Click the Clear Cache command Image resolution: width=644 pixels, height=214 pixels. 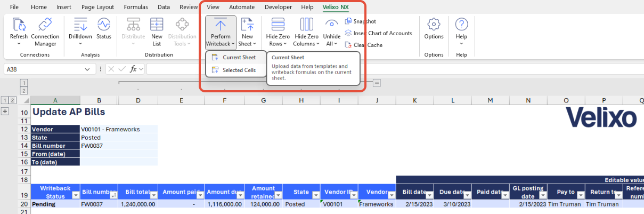coord(364,45)
